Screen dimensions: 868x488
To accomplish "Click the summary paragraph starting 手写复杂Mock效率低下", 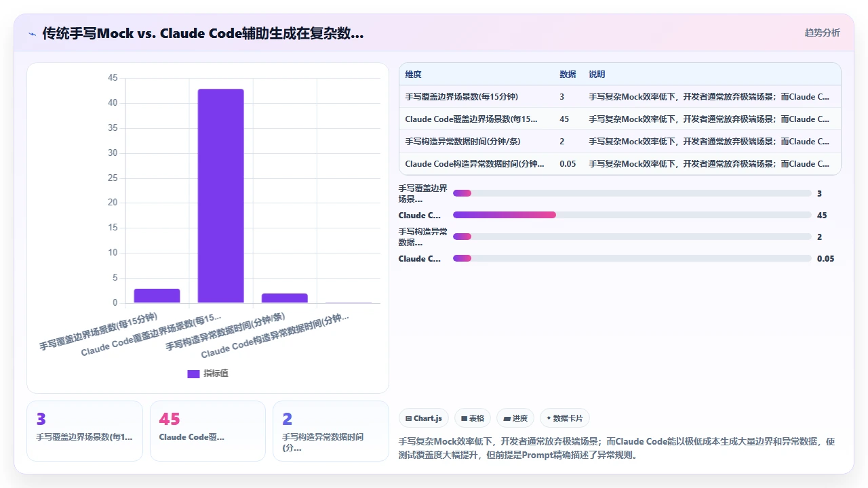I will pyautogui.click(x=617, y=448).
